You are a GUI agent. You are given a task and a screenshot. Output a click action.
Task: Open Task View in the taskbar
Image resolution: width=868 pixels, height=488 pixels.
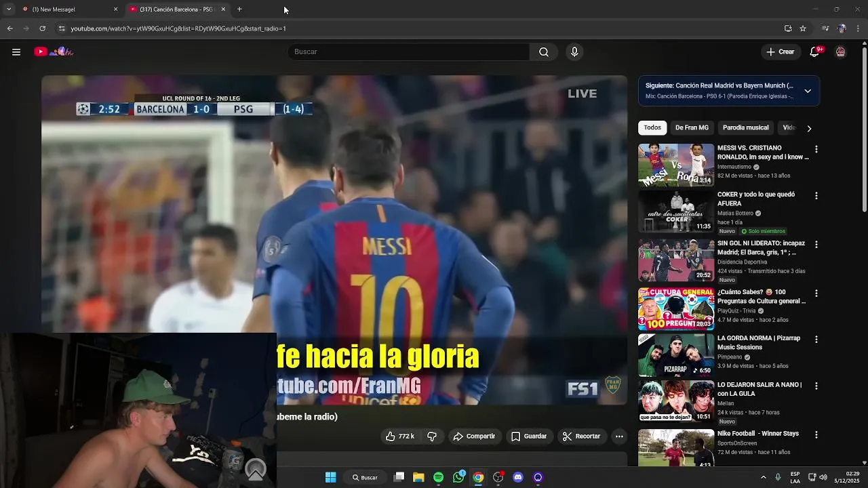tap(399, 477)
